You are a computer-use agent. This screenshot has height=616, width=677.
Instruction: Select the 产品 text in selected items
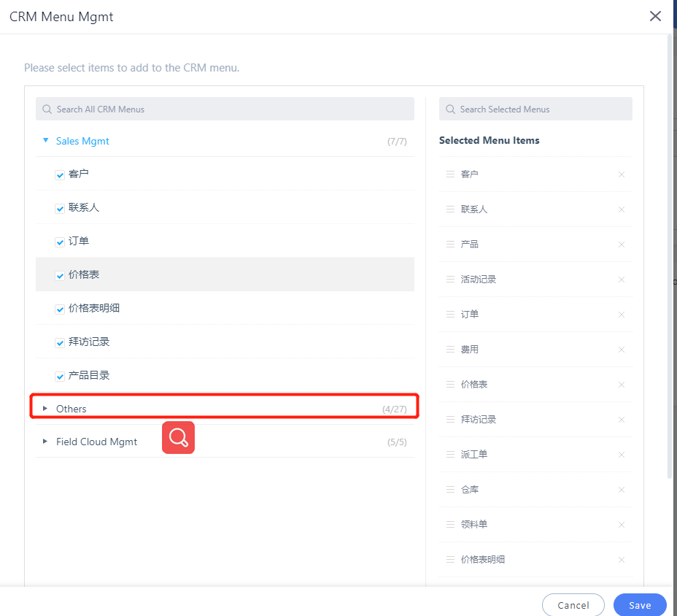pyautogui.click(x=470, y=244)
